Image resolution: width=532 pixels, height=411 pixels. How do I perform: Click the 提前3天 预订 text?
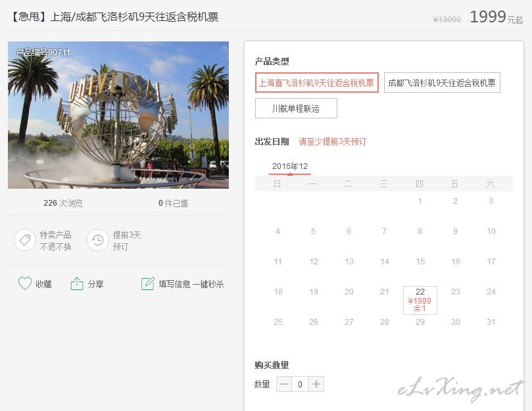click(126, 240)
